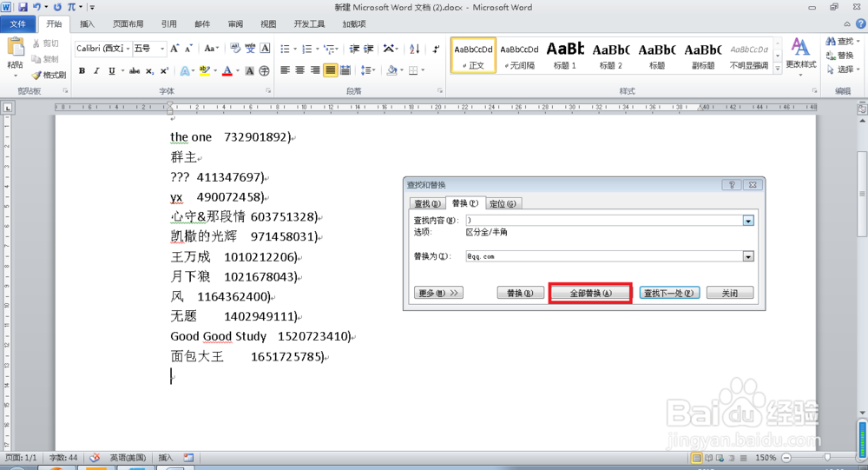Click the Format Painter (格式刷) icon
This screenshot has width=868, height=470.
[x=36, y=75]
